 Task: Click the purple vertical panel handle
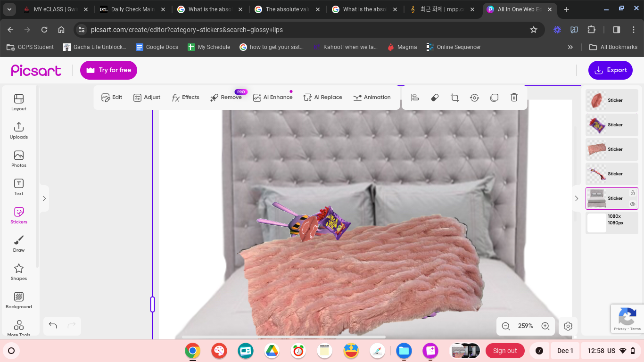(152, 304)
